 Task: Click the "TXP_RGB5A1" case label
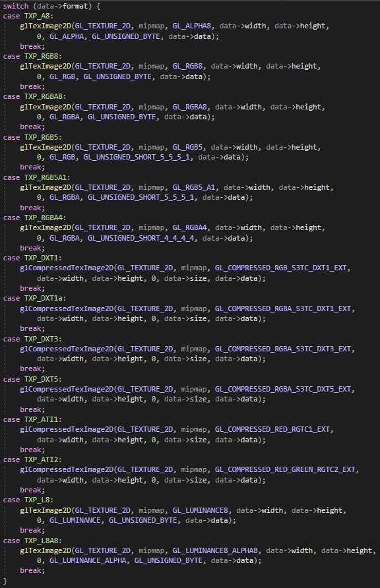[x=46, y=177]
